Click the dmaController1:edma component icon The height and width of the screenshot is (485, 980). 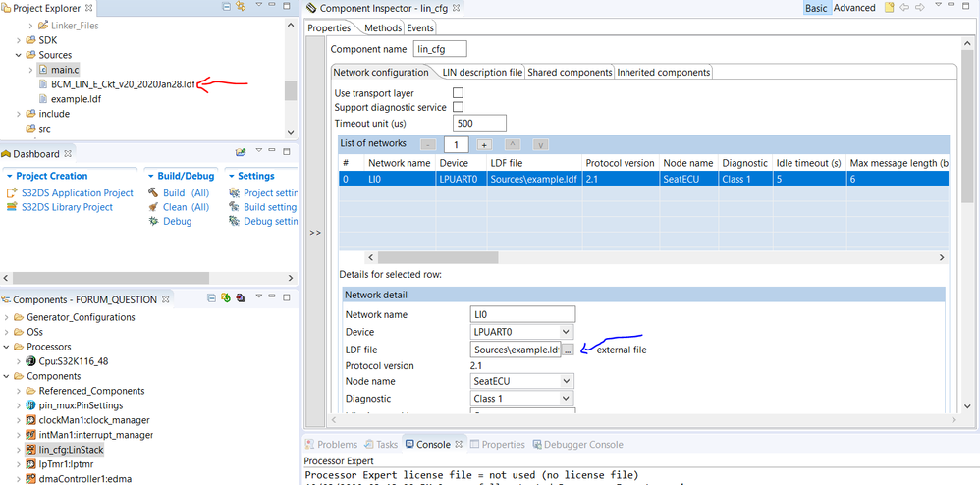30,479
